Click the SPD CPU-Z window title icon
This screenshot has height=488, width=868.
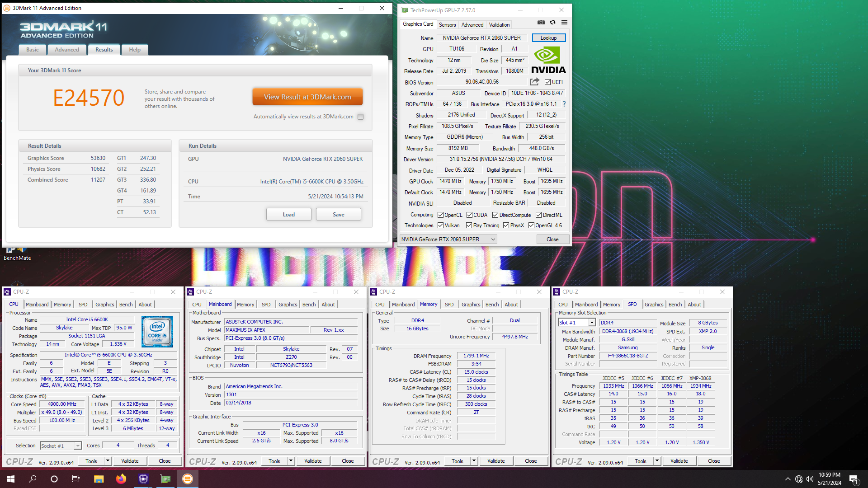(557, 292)
